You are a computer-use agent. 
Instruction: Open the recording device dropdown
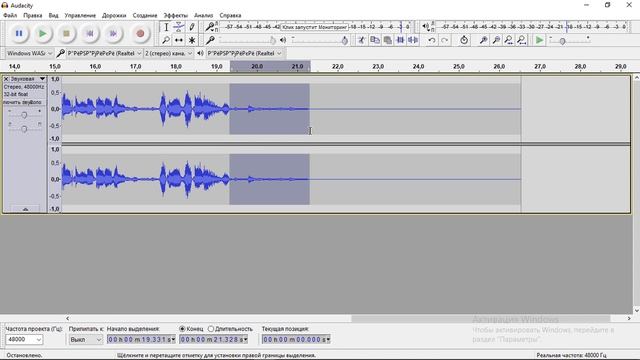(104, 53)
